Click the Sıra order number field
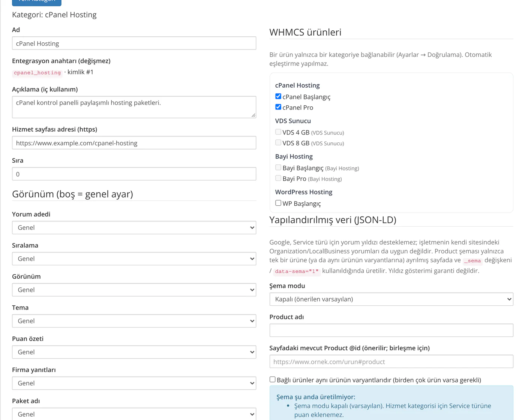The width and height of the screenshot is (525, 420). pos(134,174)
